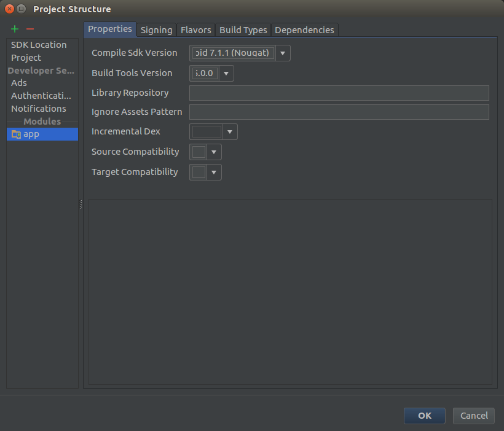Viewport: 504px width, 431px height.
Task: Expand the Source Compatibility dropdown
Action: (x=214, y=152)
